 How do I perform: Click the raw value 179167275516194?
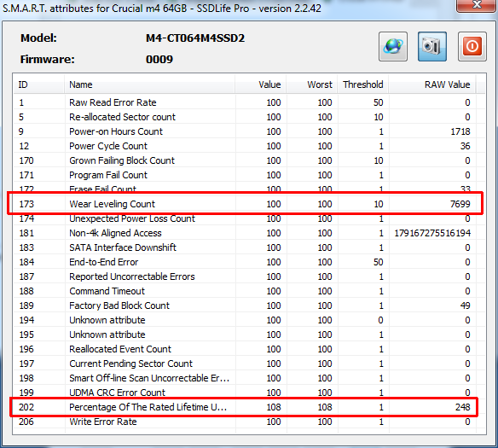pos(432,233)
